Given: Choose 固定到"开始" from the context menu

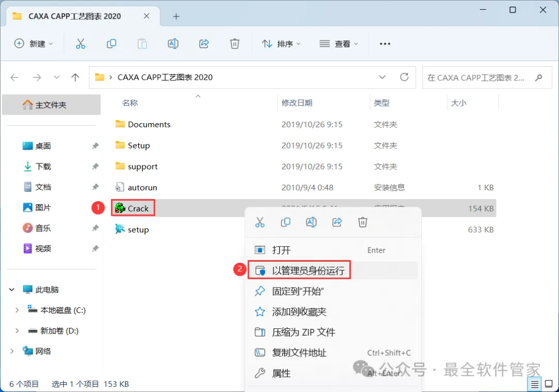Looking at the screenshot, I should [x=332, y=291].
